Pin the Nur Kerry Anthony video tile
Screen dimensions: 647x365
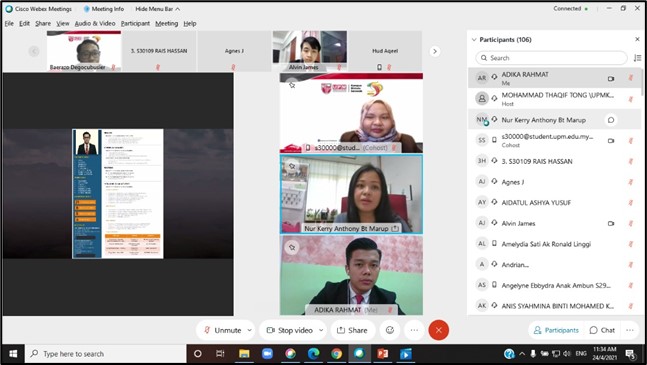pyautogui.click(x=292, y=166)
